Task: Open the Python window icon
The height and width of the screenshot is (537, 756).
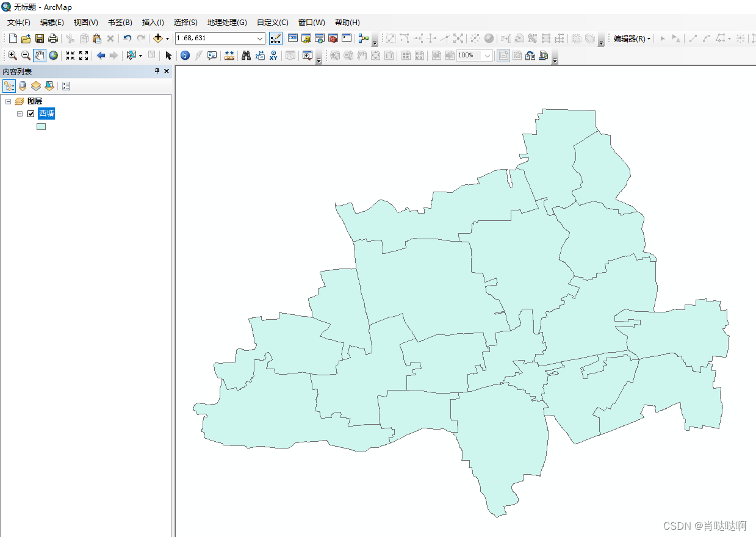Action: pyautogui.click(x=347, y=38)
